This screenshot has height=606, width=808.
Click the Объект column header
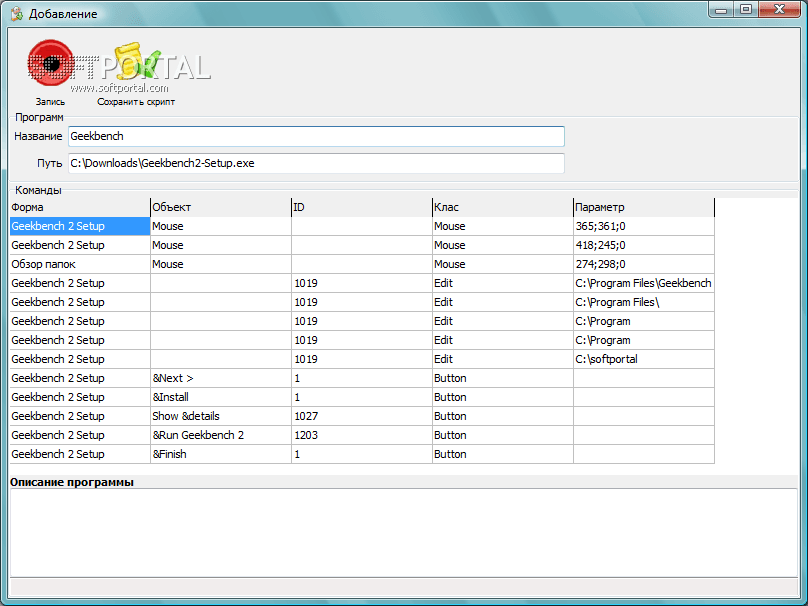[x=221, y=207]
